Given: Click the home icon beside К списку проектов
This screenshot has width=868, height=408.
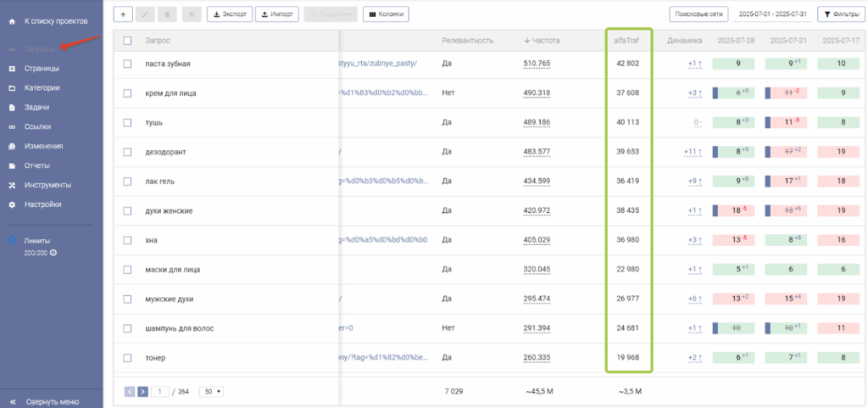Looking at the screenshot, I should (12, 20).
